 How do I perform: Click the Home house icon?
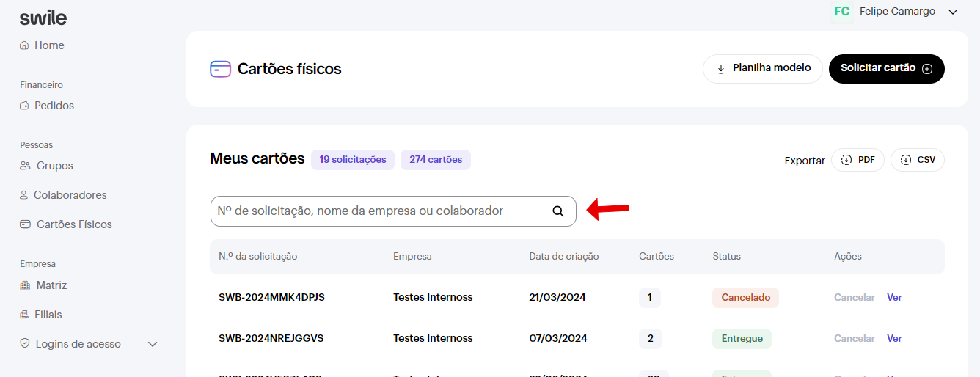click(x=24, y=45)
